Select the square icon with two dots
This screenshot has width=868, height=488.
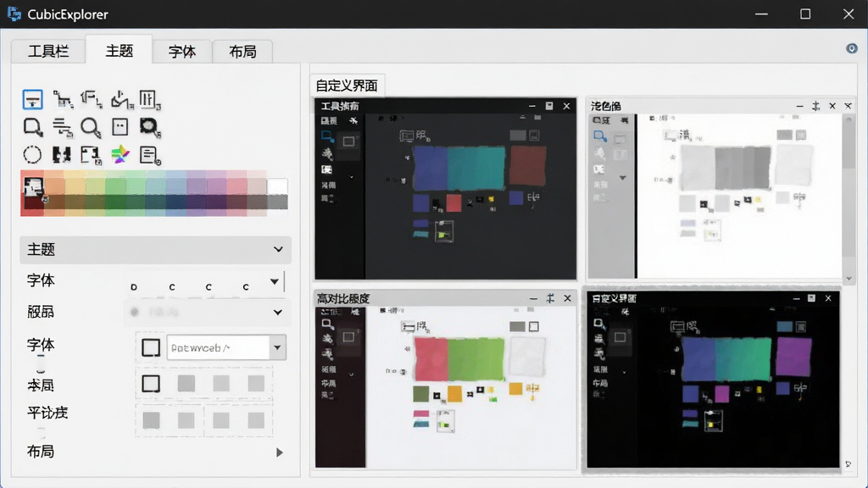tap(120, 127)
